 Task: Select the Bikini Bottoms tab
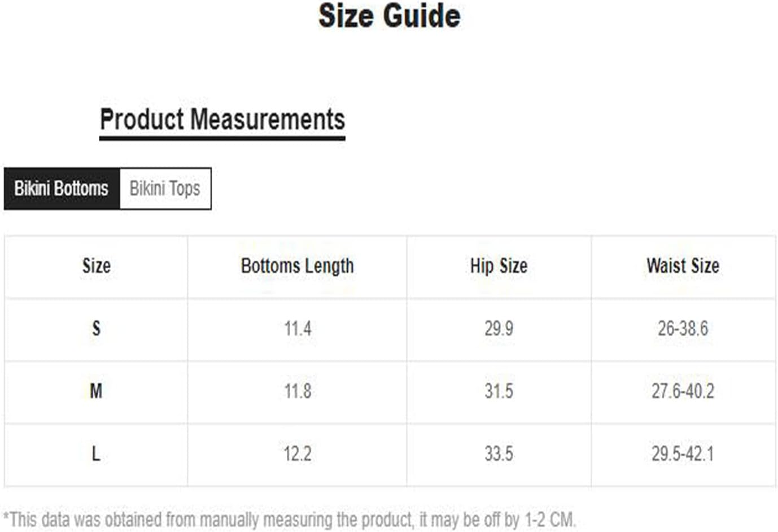pos(62,188)
